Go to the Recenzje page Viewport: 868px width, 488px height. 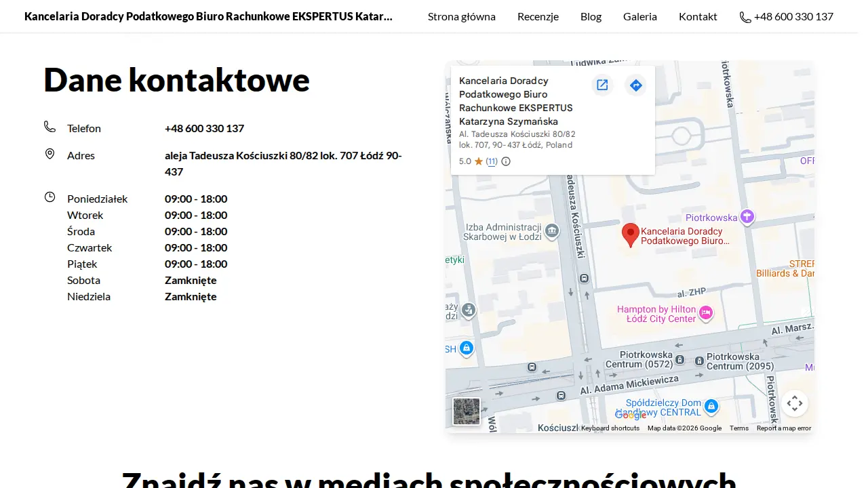[x=538, y=16]
